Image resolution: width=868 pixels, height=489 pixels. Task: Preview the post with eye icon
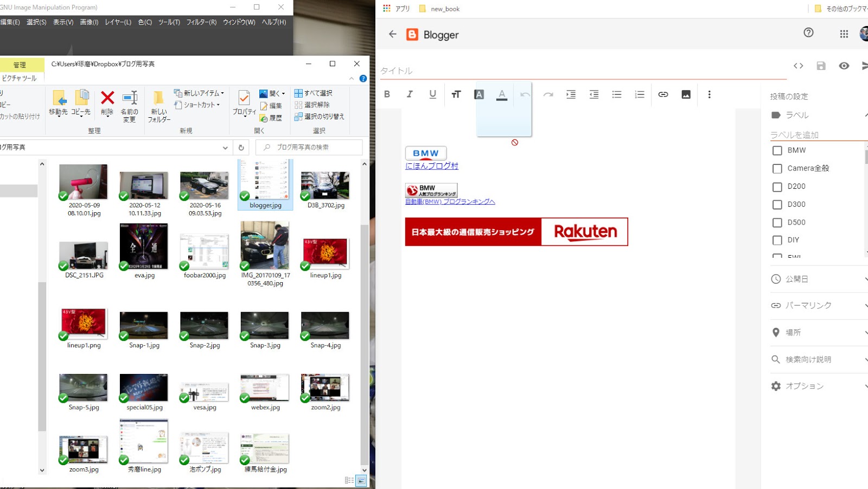[844, 66]
